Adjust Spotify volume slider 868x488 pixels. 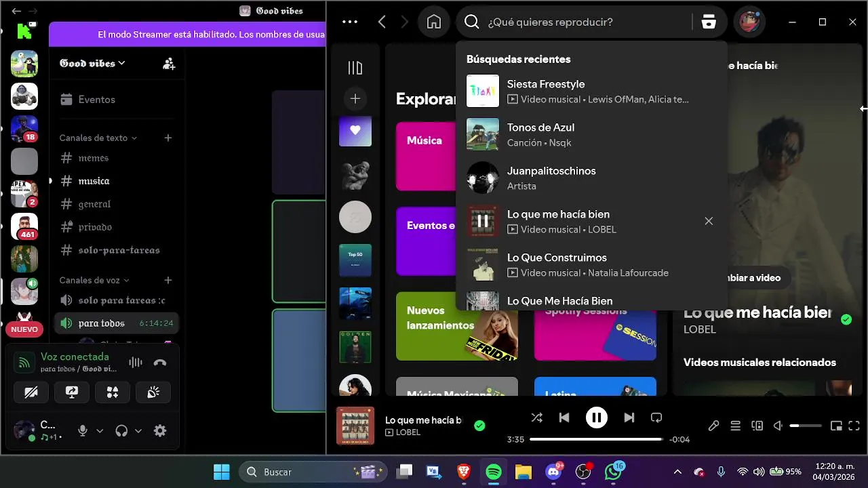tap(806, 426)
